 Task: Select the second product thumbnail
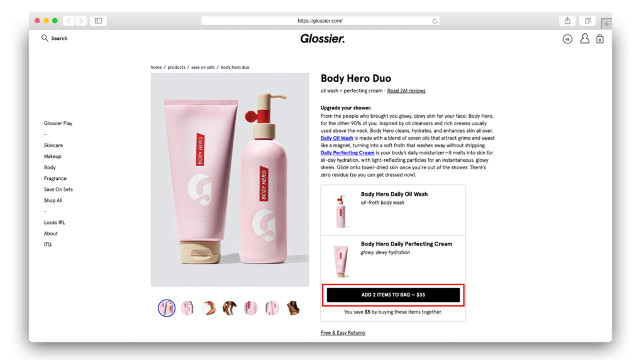[x=187, y=308]
